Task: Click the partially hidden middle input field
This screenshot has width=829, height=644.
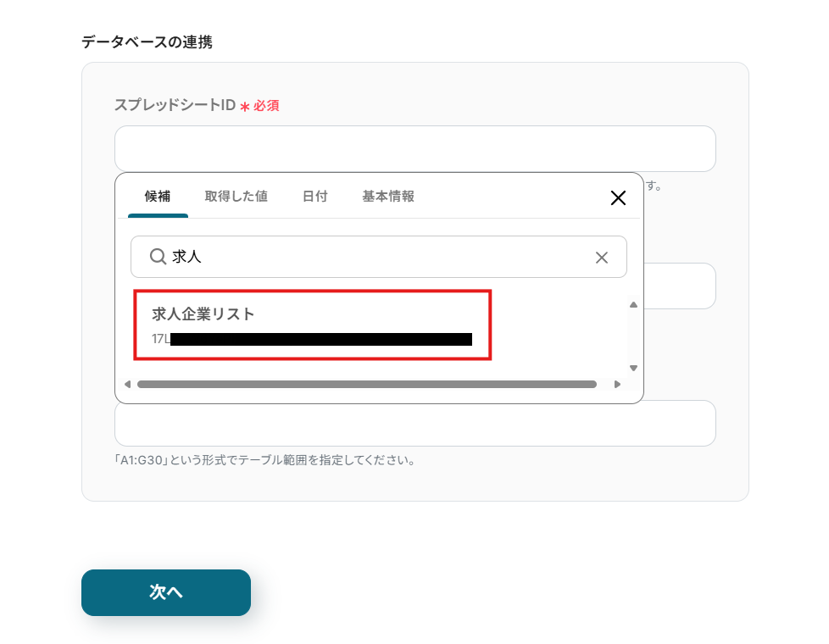Action: pos(681,286)
